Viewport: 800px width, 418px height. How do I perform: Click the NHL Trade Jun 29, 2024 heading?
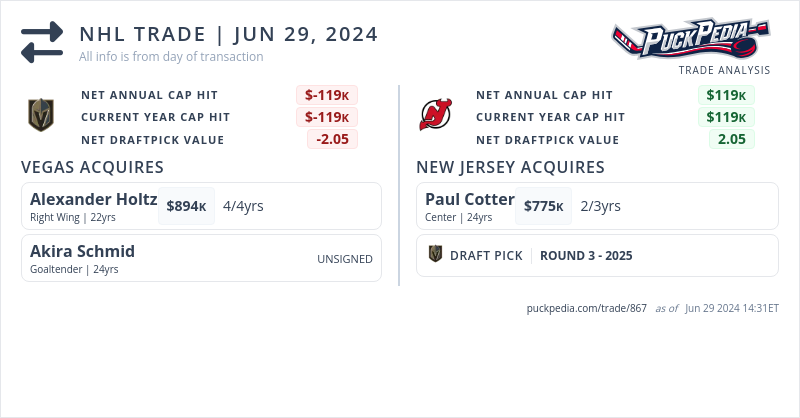(229, 34)
